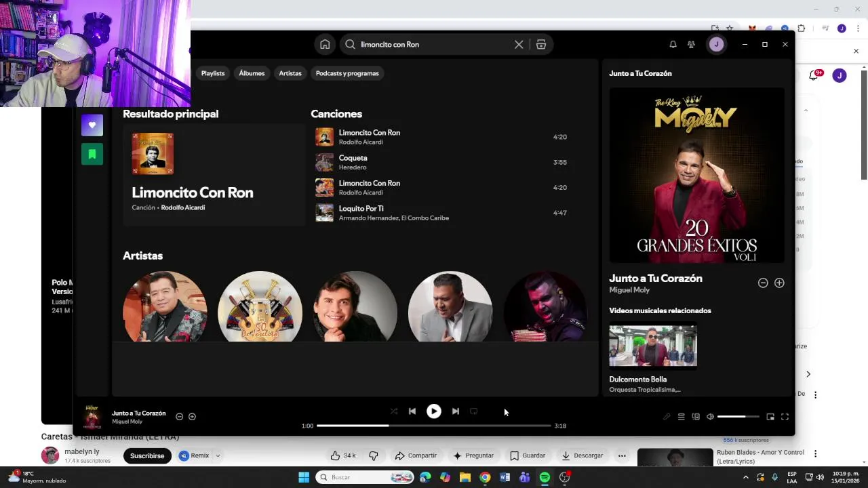Open Windows Start button
This screenshot has height=488, width=868.
pos(304,477)
